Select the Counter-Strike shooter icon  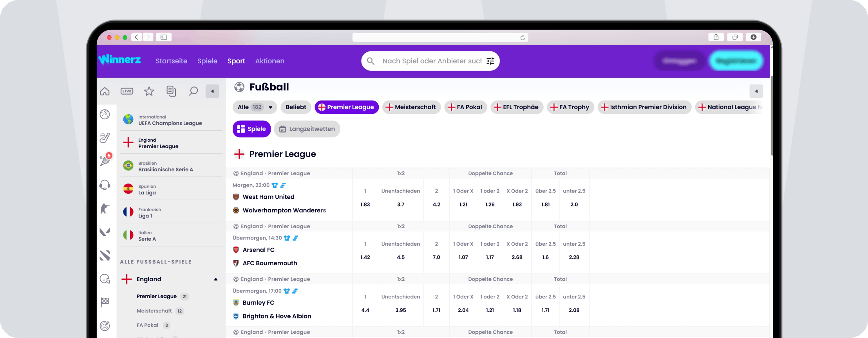(x=105, y=208)
